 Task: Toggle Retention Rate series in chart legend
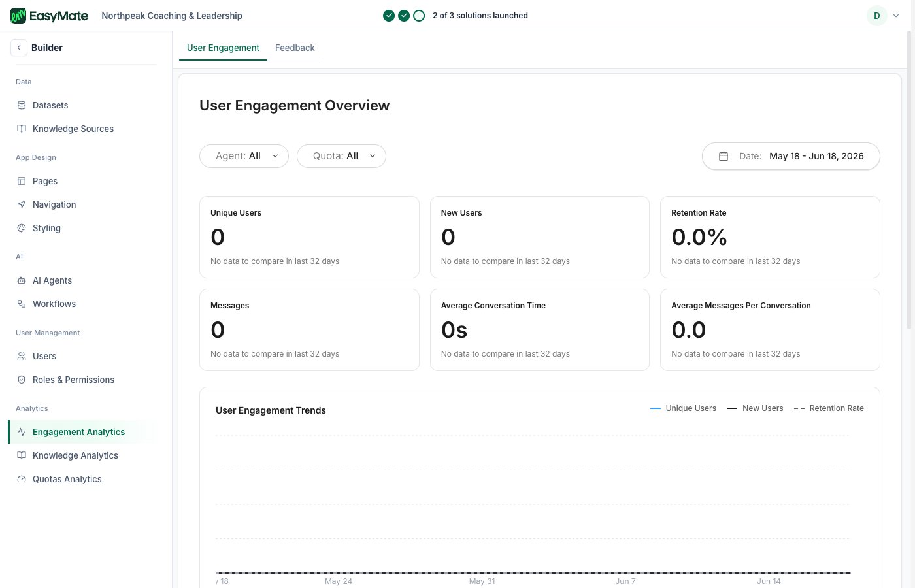coord(829,408)
